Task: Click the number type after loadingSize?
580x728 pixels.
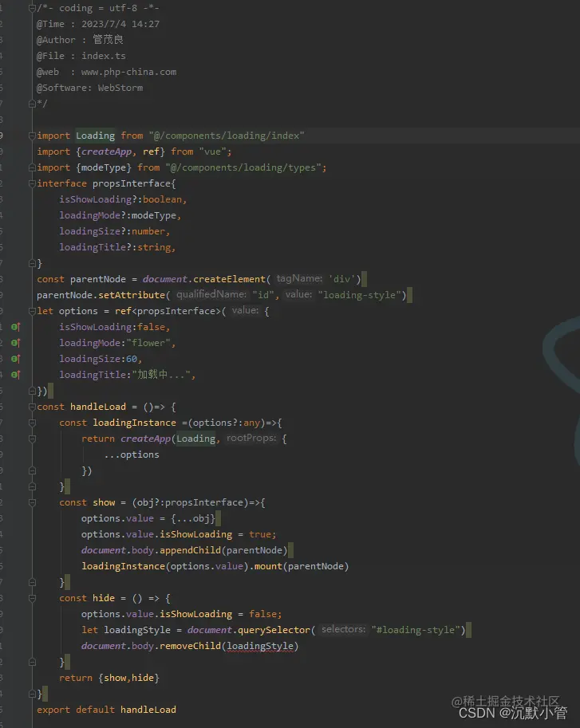Action: point(148,231)
